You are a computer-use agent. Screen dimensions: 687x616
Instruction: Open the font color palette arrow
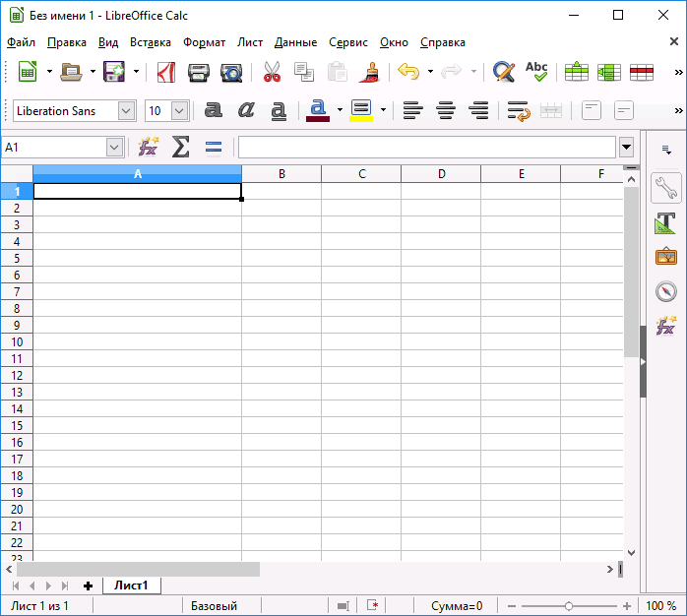(340, 110)
